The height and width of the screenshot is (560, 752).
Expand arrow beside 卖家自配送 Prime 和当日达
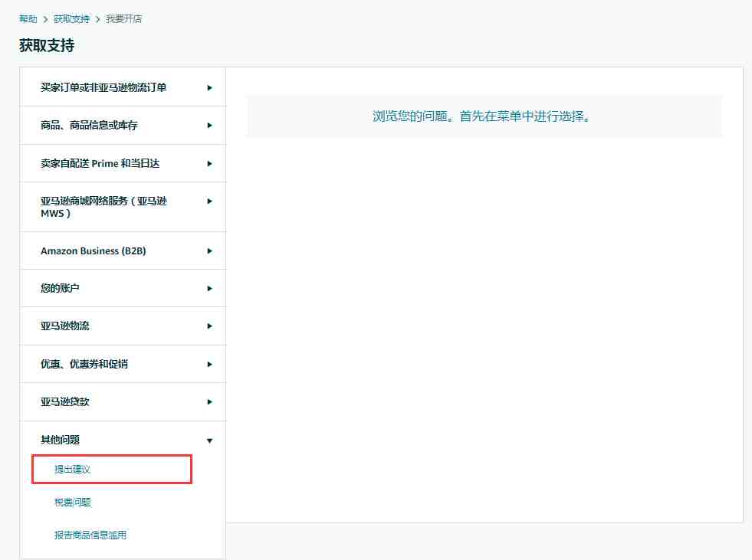pos(209,163)
